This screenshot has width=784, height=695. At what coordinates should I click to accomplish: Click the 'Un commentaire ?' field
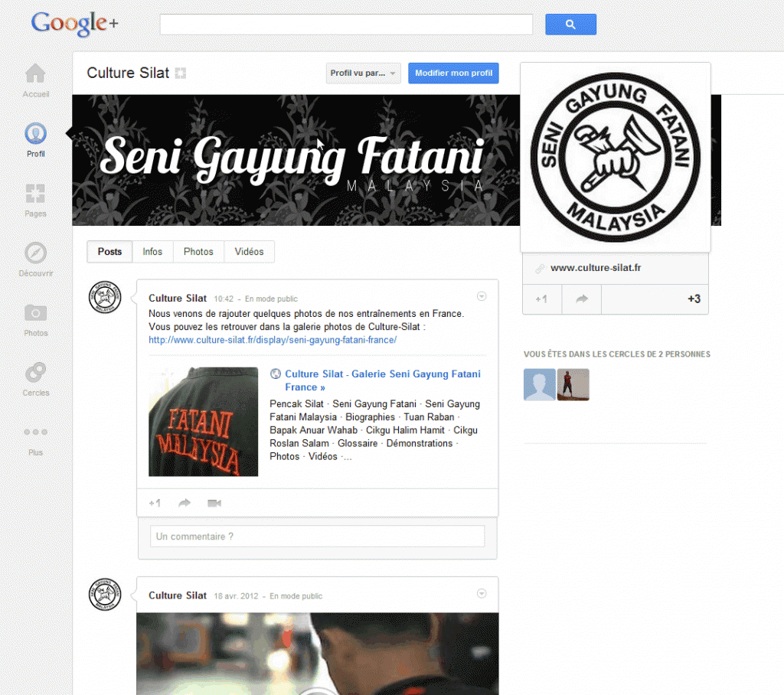tap(318, 536)
